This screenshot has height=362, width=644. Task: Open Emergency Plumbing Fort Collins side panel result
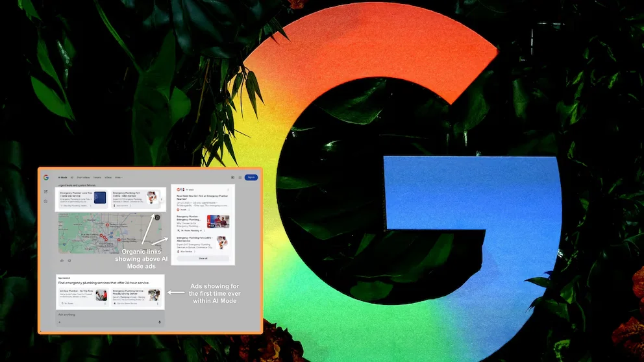click(x=202, y=245)
